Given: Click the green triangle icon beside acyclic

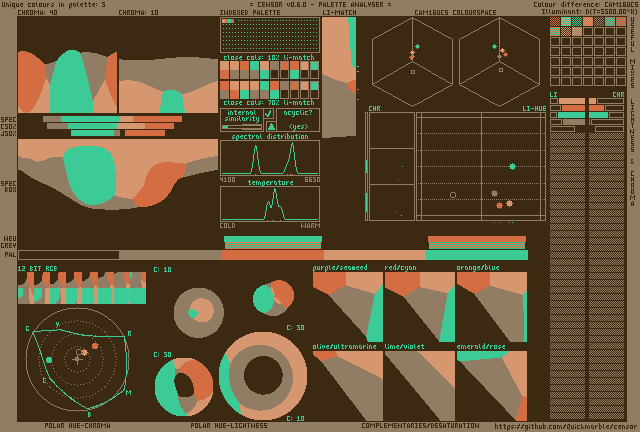Looking at the screenshot, I should pyautogui.click(x=271, y=126).
